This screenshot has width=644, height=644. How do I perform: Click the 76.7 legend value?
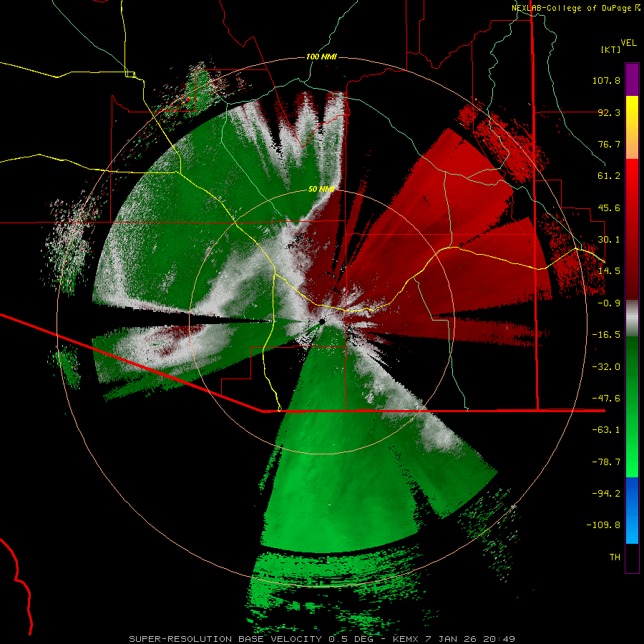pyautogui.click(x=609, y=144)
